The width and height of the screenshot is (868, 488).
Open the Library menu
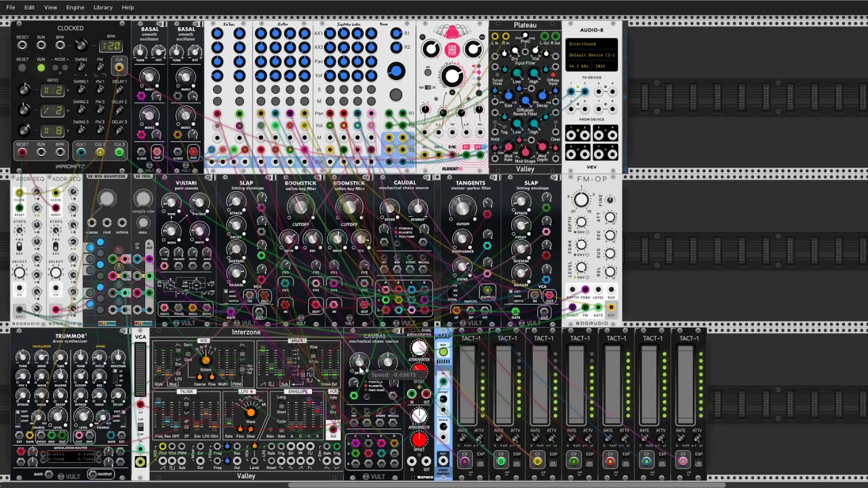coord(103,7)
